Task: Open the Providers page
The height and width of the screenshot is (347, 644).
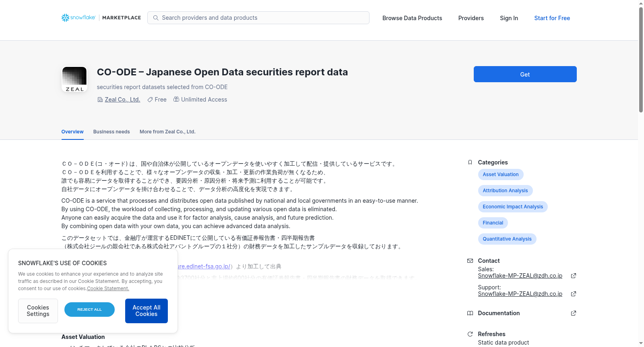Action: (x=471, y=18)
